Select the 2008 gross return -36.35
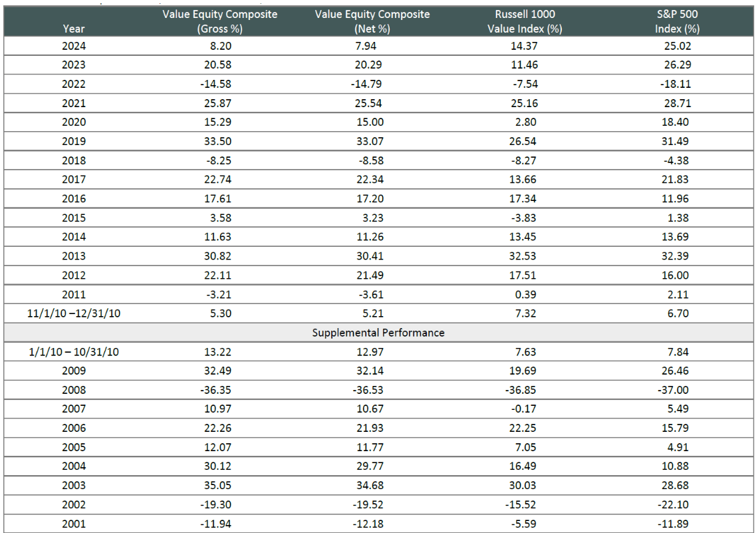Image resolution: width=756 pixels, height=533 pixels. (216, 390)
